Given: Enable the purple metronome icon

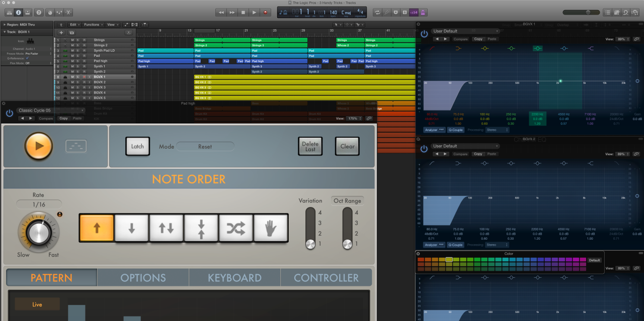Looking at the screenshot, I should 424,12.
